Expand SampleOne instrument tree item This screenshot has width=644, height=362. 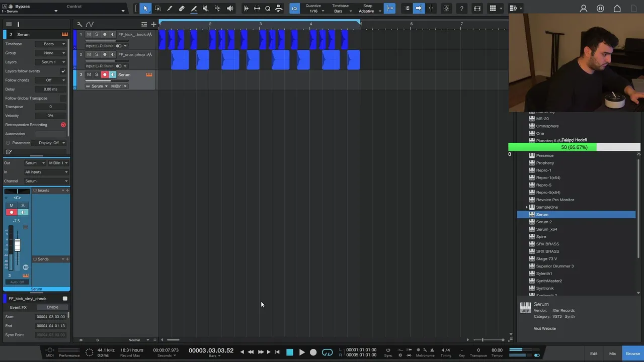click(x=527, y=207)
